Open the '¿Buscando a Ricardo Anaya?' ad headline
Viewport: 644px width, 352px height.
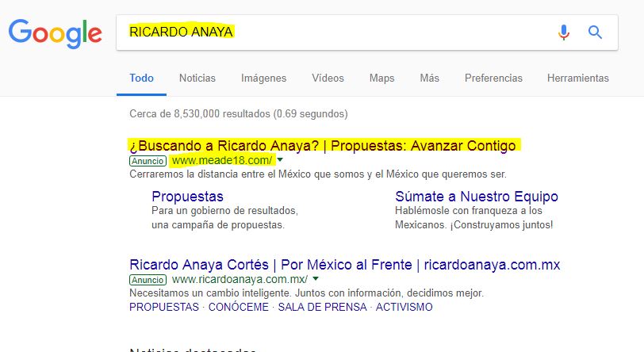pyautogui.click(x=322, y=145)
